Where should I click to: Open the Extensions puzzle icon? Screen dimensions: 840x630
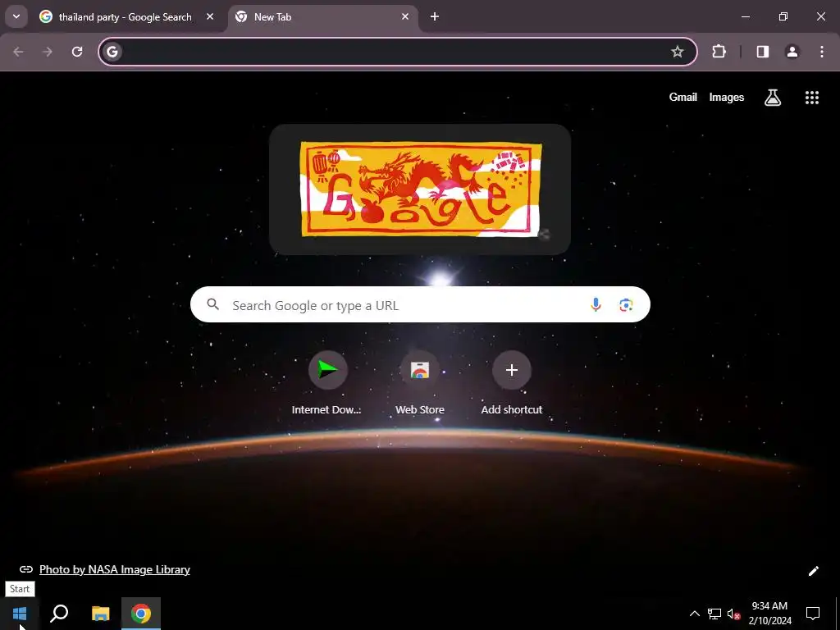[x=719, y=52]
